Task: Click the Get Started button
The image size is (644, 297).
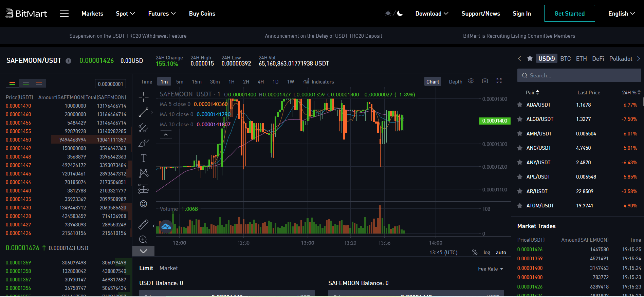Action: 570,13
